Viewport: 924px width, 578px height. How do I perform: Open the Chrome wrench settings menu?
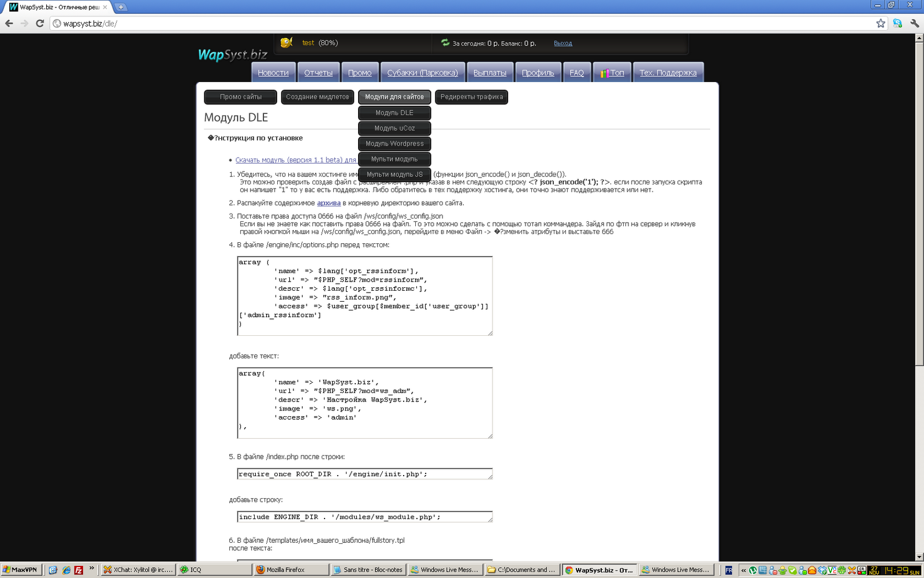pyautogui.click(x=914, y=23)
